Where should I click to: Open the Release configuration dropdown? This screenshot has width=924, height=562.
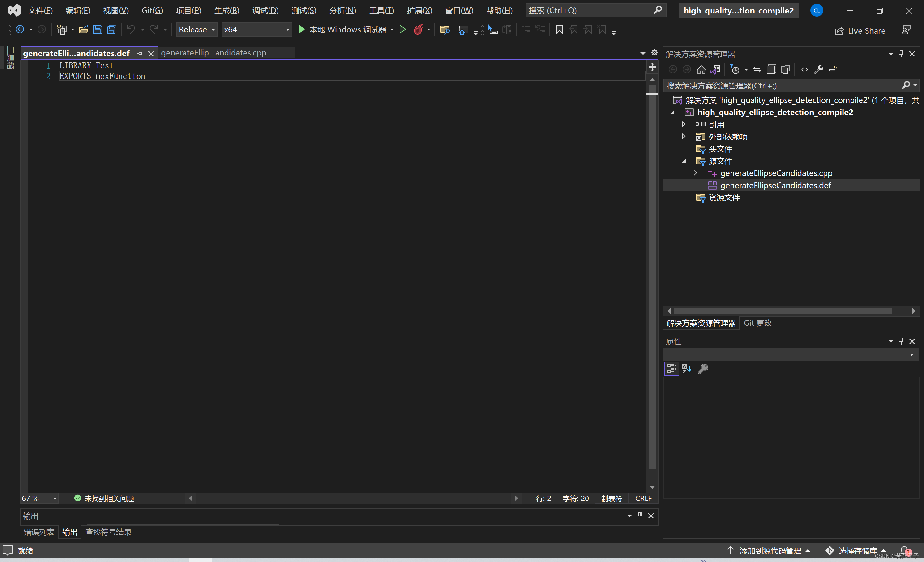click(x=196, y=29)
